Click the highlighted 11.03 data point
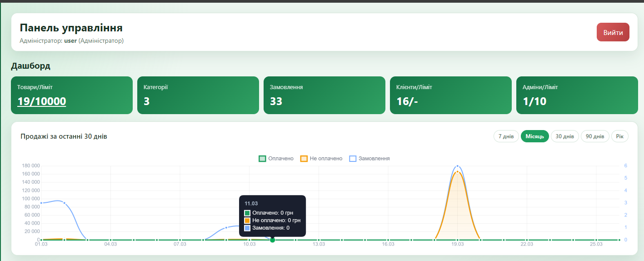Screen dimensions: 644x261 272,240
